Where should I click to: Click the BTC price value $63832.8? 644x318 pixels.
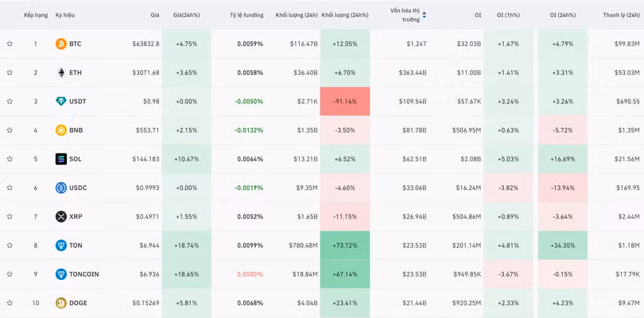click(x=145, y=44)
